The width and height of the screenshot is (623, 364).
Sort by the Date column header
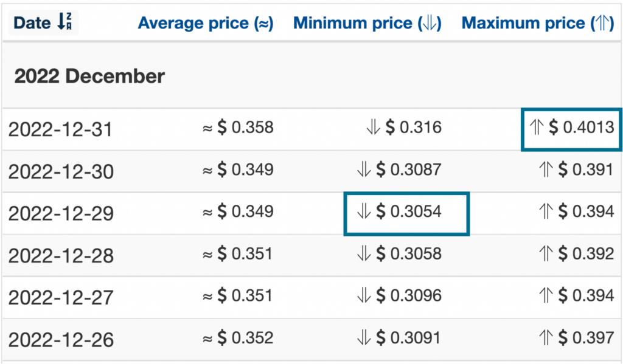[43, 22]
